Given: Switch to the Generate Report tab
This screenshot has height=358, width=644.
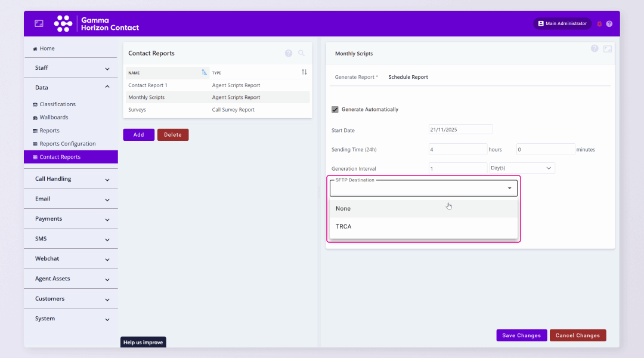Looking at the screenshot, I should click(355, 77).
